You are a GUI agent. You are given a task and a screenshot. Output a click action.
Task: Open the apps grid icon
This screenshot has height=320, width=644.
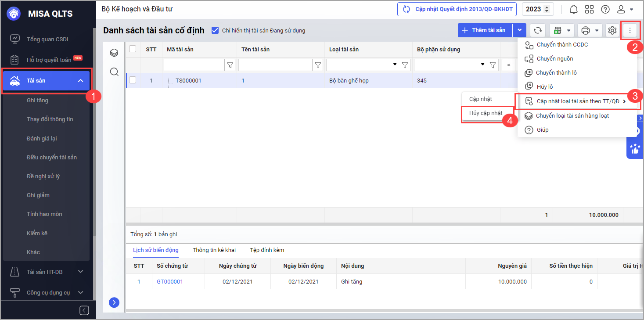589,9
